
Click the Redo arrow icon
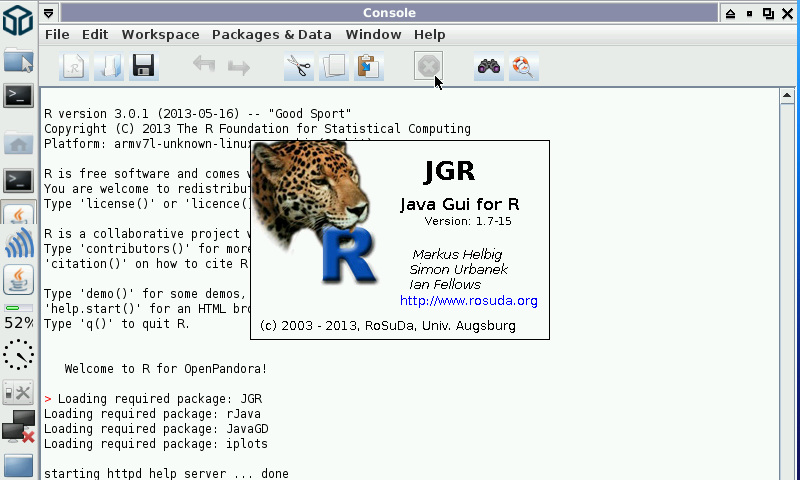tap(239, 67)
